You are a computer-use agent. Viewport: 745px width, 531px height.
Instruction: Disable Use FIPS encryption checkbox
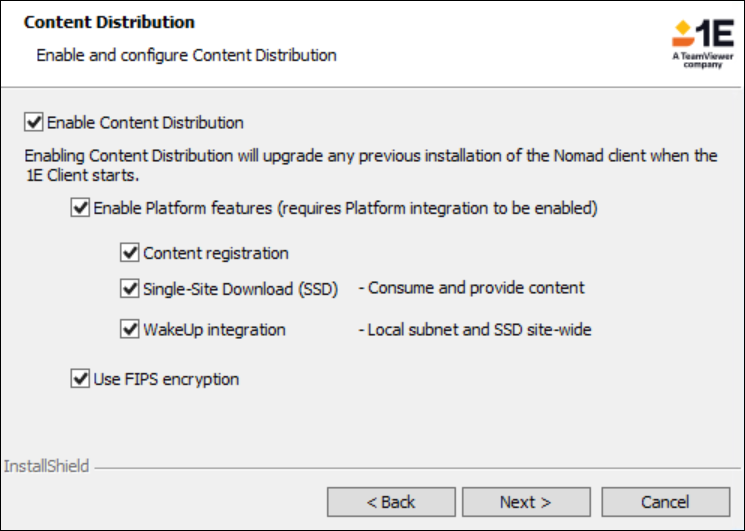click(x=80, y=379)
